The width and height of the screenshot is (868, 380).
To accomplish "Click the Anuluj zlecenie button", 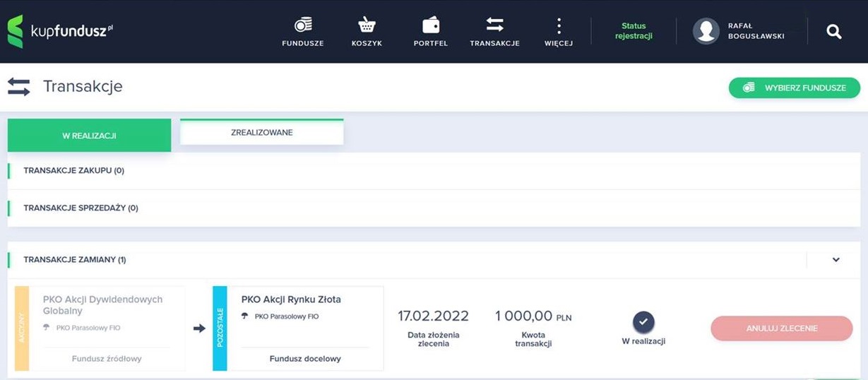I will 782,328.
